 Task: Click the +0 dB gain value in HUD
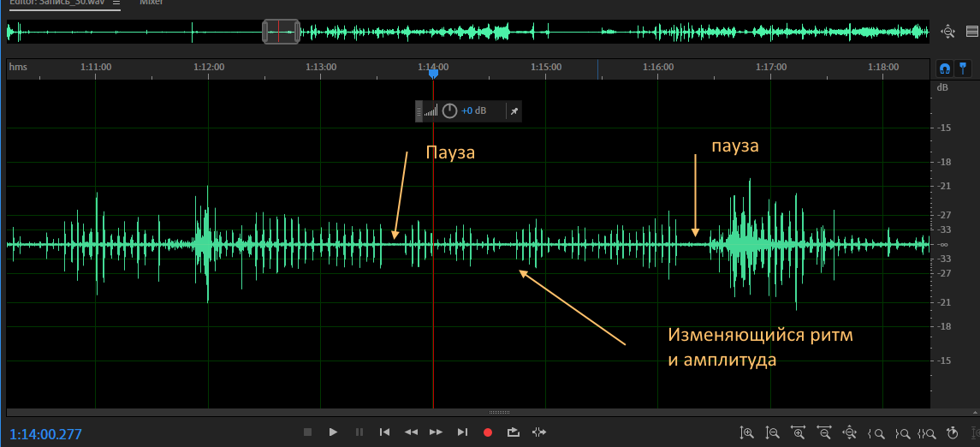click(x=474, y=110)
